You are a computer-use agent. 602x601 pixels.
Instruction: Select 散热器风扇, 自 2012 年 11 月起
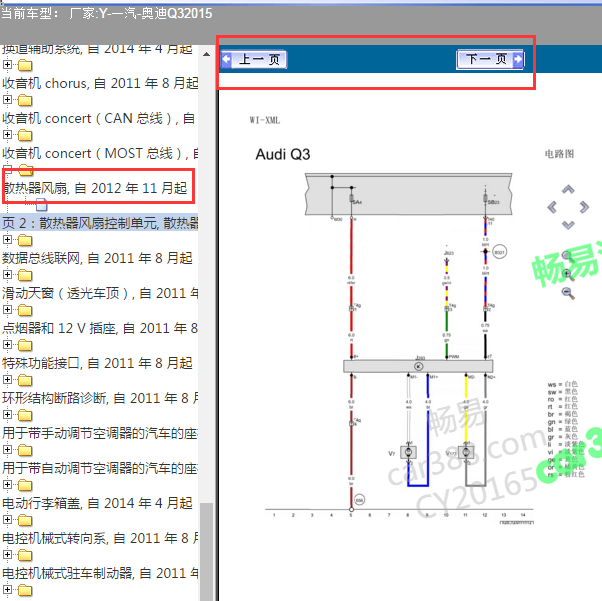pos(96,188)
